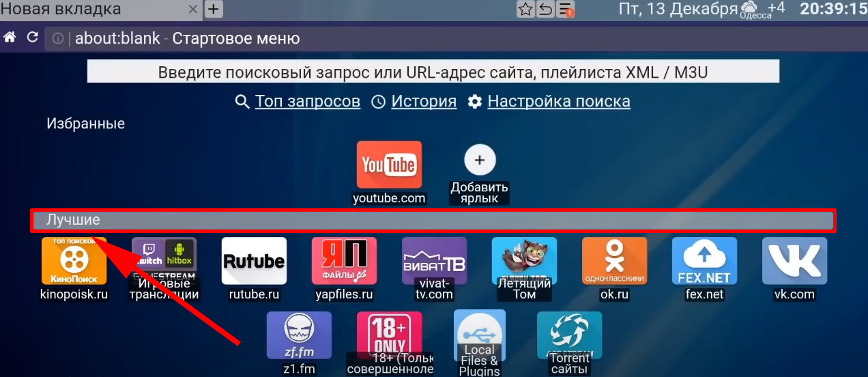Open Топ запросов link
The width and height of the screenshot is (868, 377).
(308, 102)
